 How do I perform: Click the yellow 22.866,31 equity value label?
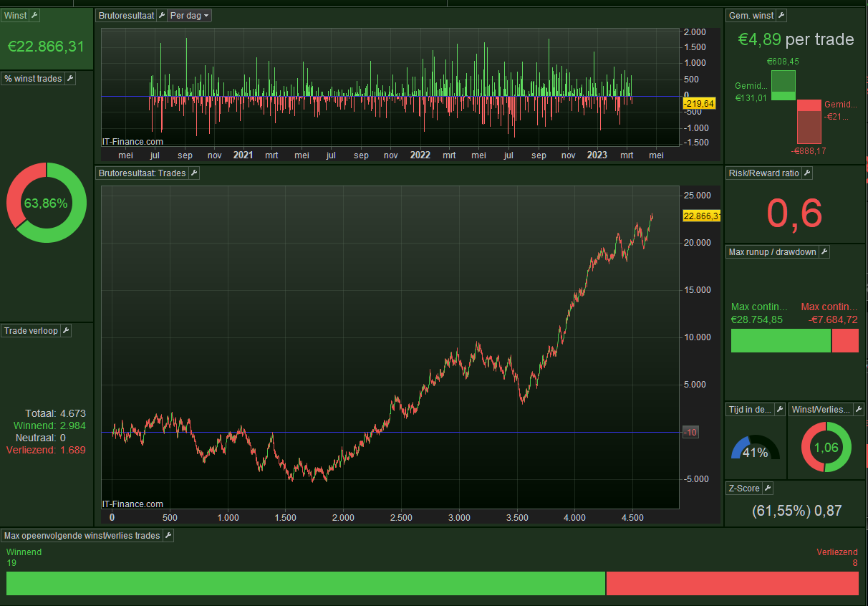click(702, 216)
